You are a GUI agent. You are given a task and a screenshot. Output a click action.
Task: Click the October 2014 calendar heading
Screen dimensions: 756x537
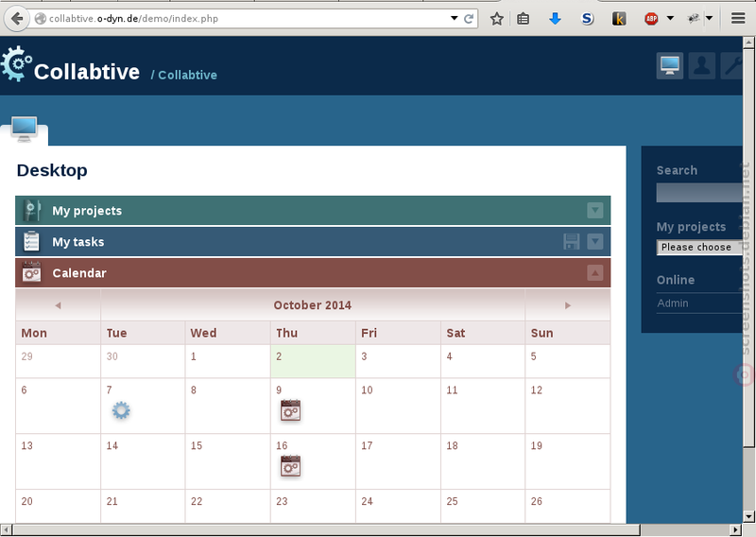313,305
